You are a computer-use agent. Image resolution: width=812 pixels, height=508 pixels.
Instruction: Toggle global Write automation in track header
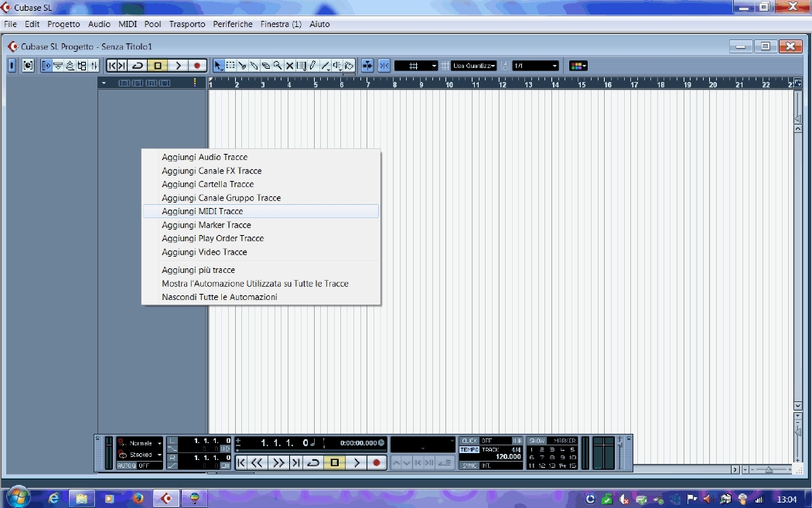pos(165,83)
